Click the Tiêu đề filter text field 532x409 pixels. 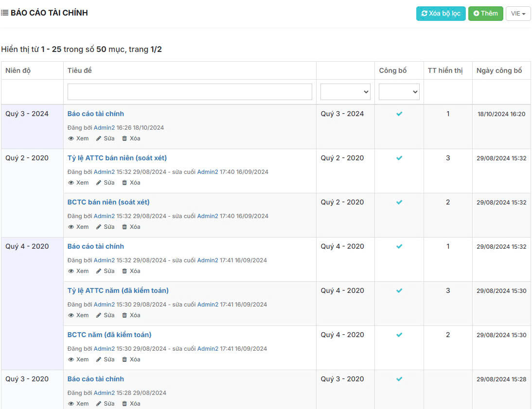190,92
